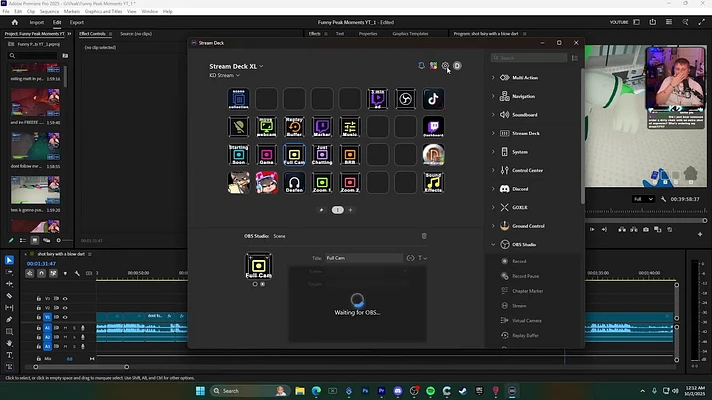Click the Zoom 2 key

[350, 183]
